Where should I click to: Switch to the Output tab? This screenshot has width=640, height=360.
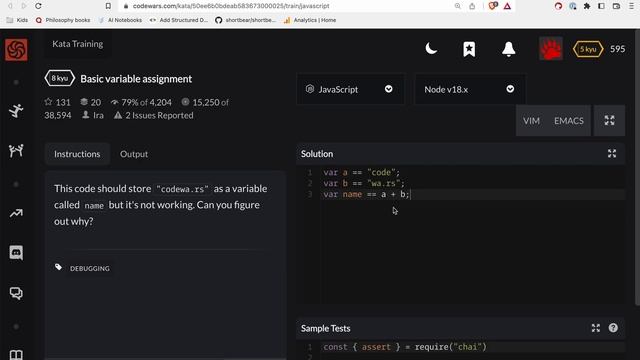[134, 154]
